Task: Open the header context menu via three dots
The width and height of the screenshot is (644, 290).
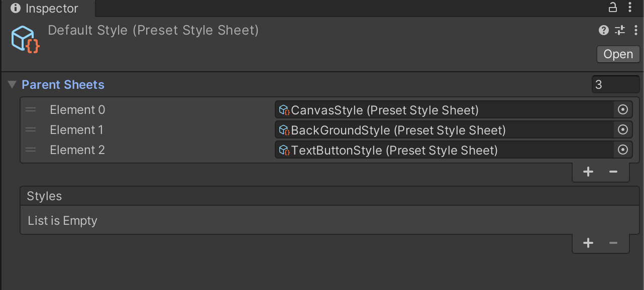Action: [x=635, y=30]
